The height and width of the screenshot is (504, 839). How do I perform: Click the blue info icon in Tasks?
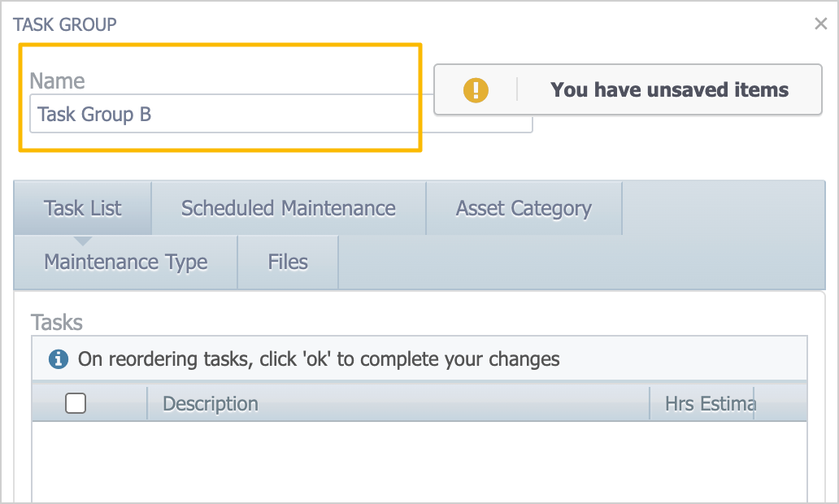(x=58, y=358)
